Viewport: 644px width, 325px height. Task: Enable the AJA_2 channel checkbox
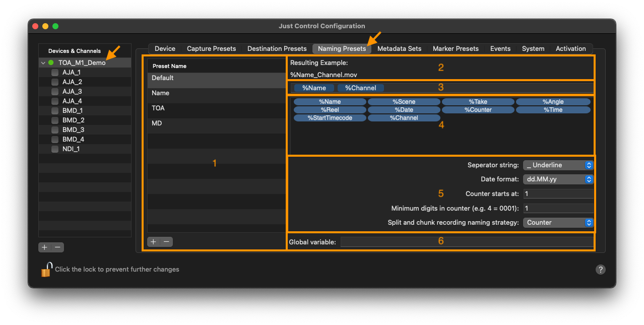click(x=55, y=82)
